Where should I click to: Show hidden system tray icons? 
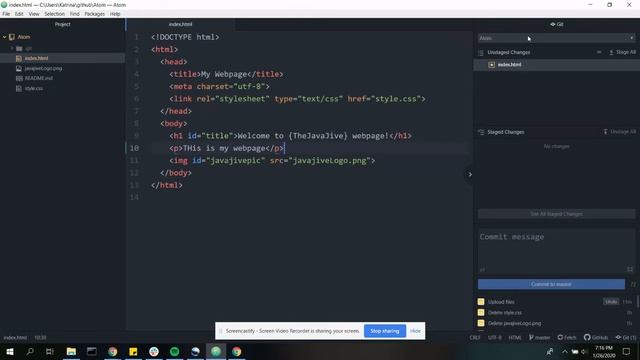pos(564,351)
